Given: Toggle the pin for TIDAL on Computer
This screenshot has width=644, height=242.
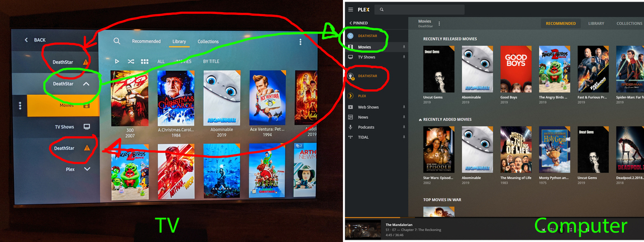Looking at the screenshot, I should point(404,137).
